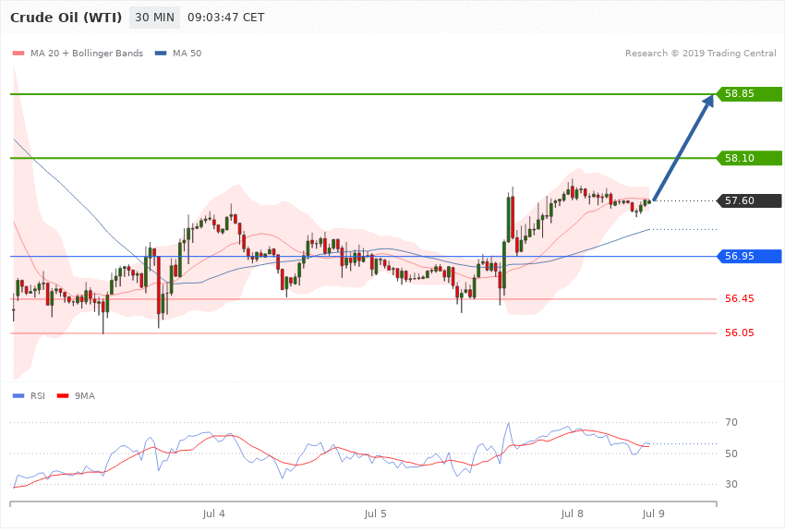The height and width of the screenshot is (532, 785).
Task: Click the 9MA legend label
Action: [x=85, y=396]
